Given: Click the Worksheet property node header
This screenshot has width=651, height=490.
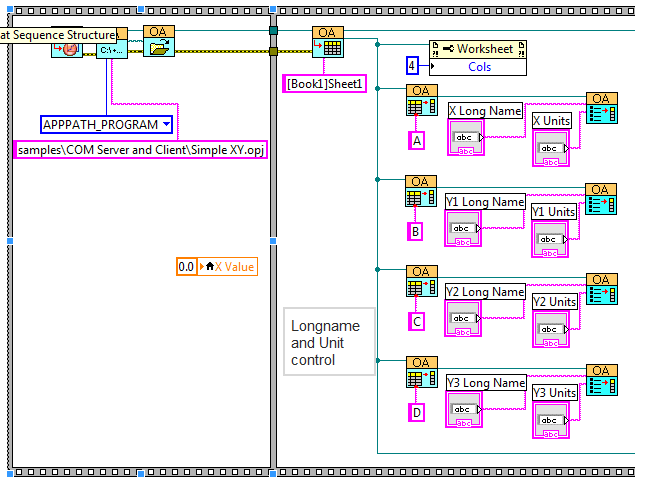Looking at the screenshot, I should coord(478,49).
